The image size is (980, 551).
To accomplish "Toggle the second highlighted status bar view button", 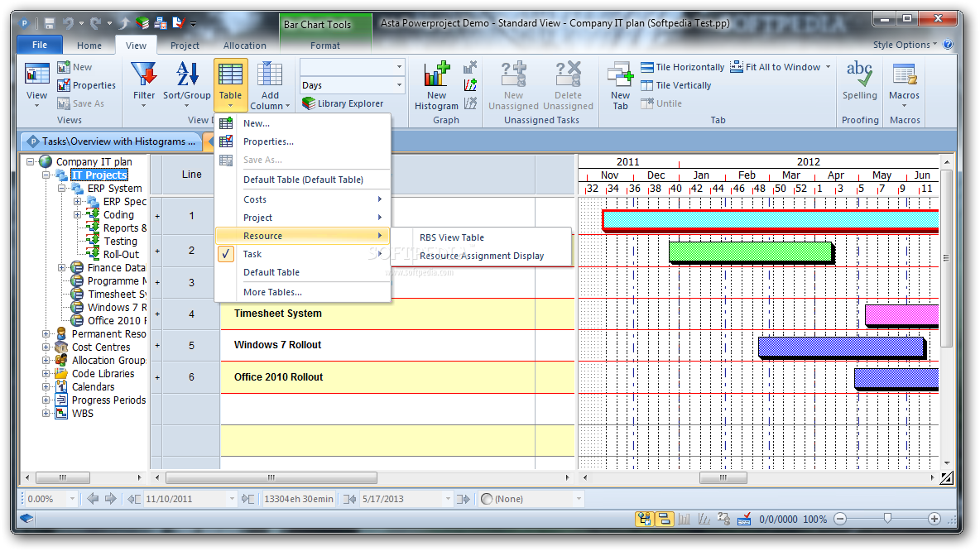I will point(665,519).
